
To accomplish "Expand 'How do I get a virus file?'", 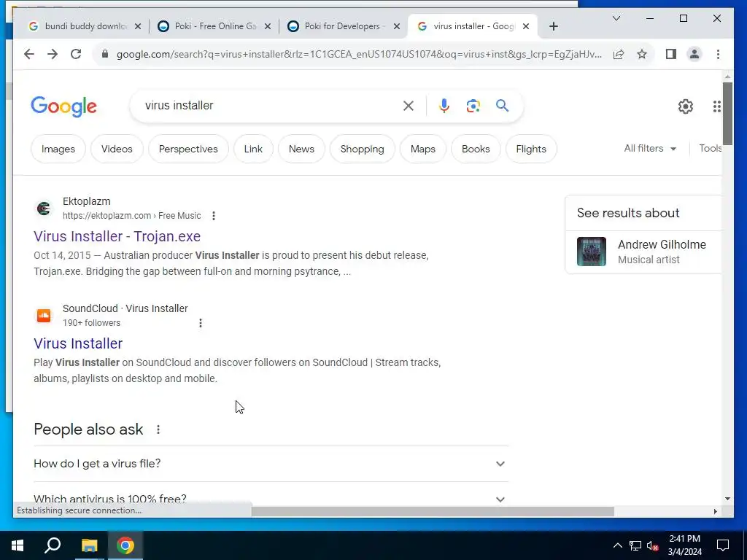I will [271, 464].
